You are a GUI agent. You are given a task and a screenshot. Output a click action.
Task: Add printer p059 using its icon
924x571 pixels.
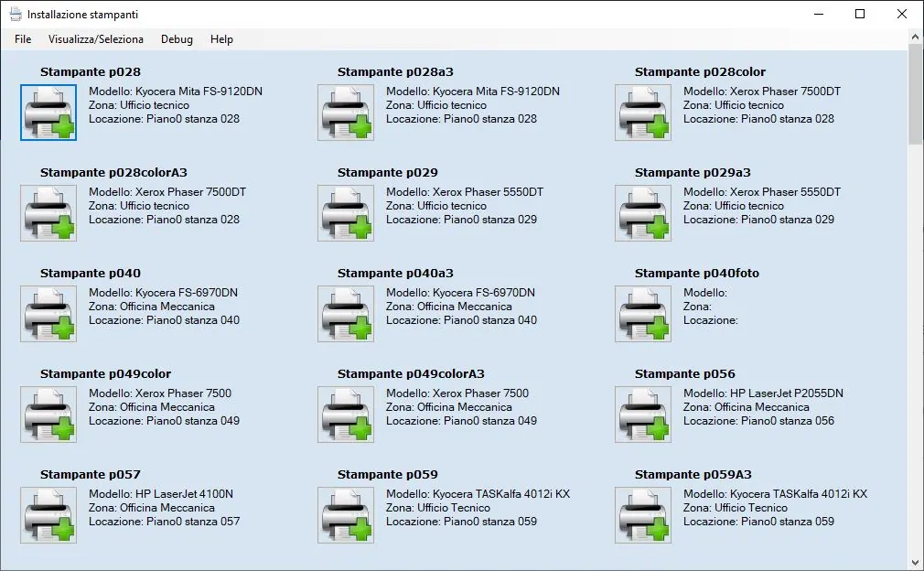[346, 515]
